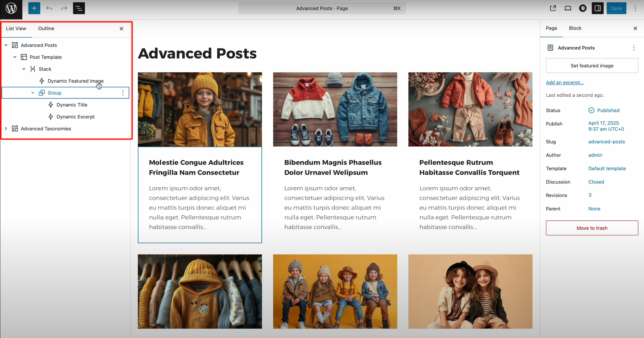Viewport: 644px width, 338px height.
Task: Collapse the Post Template tree item
Action: 15,57
